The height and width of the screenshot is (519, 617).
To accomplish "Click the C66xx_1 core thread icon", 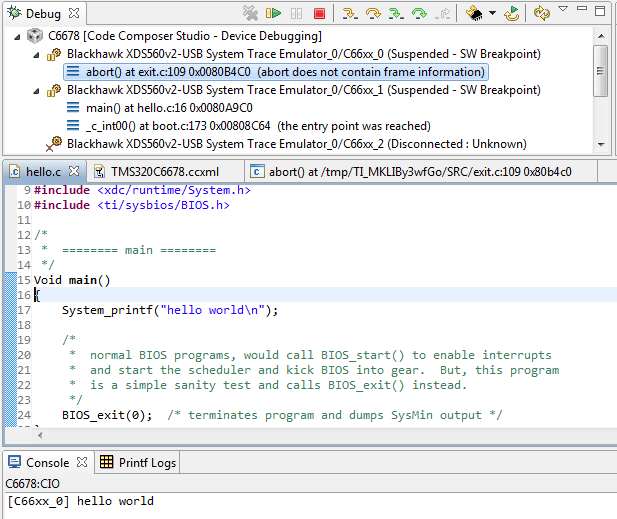I will click(54, 91).
